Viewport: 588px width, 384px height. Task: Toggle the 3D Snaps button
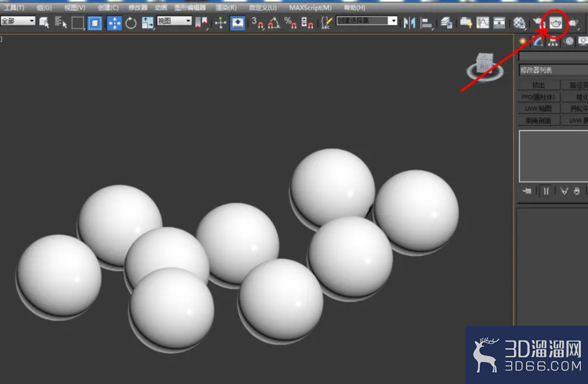point(257,23)
